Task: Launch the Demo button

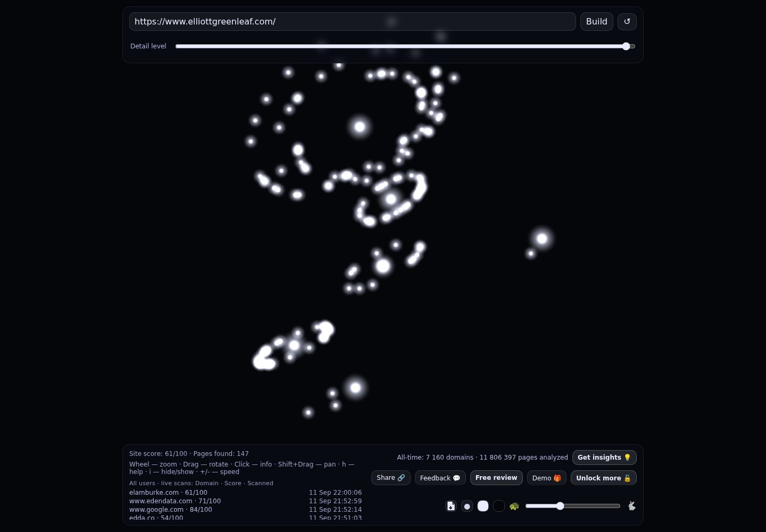Action: tap(547, 478)
